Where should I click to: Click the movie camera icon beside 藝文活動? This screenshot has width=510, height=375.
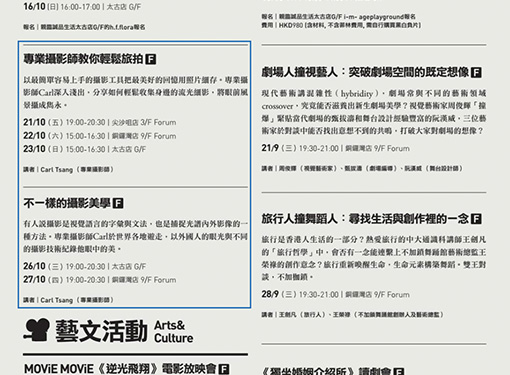(x=37, y=330)
